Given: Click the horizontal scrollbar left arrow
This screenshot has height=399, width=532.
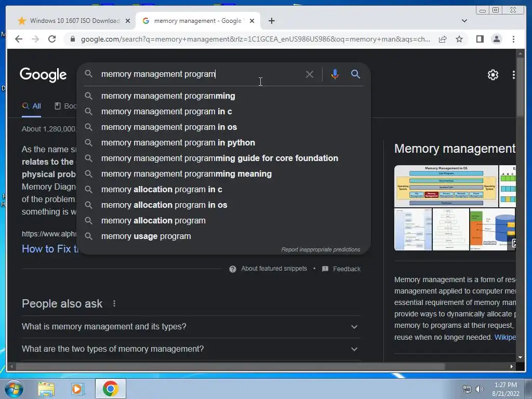Looking at the screenshot, I should point(11,366).
